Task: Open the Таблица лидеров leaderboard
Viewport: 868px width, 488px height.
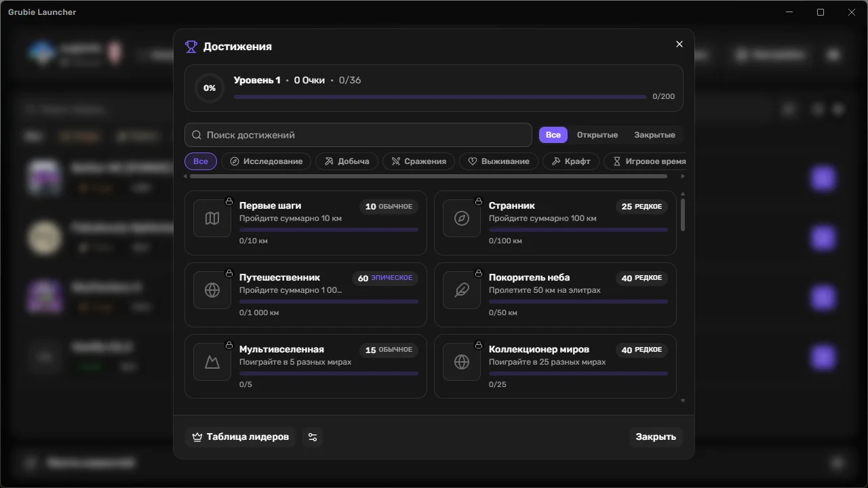Action: coord(241,437)
